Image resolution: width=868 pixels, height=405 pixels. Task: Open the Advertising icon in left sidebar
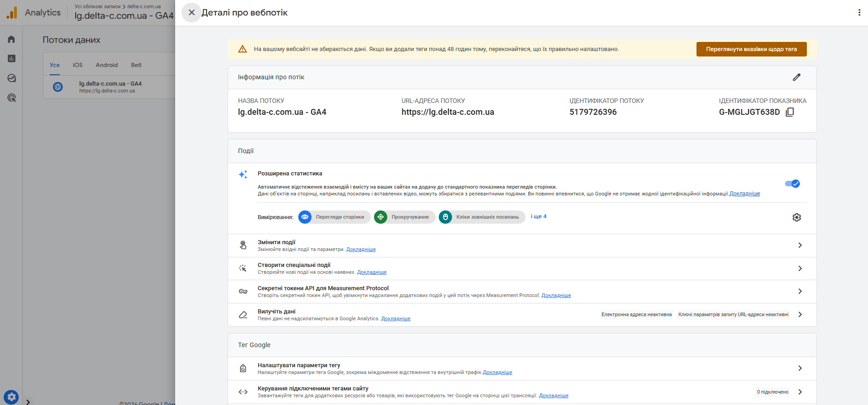(11, 97)
